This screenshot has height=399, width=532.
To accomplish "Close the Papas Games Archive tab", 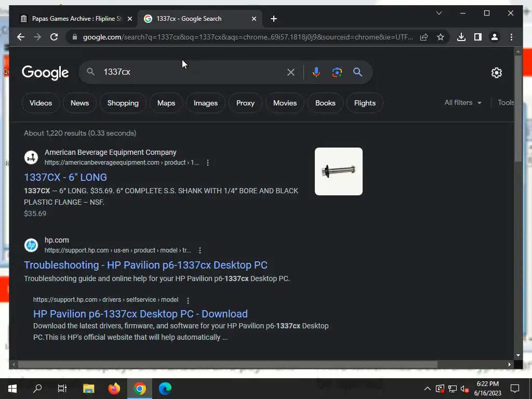I will tap(129, 19).
